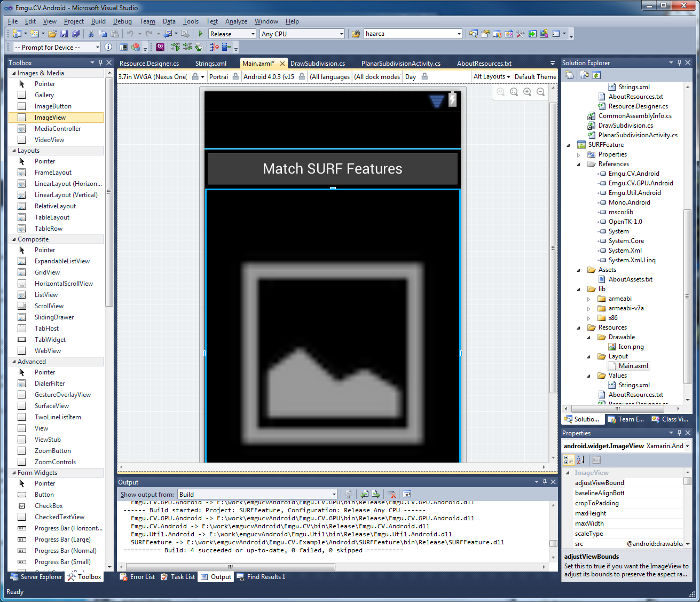Toggle word wrap in Output window
The width and height of the screenshot is (700, 602).
click(406, 494)
